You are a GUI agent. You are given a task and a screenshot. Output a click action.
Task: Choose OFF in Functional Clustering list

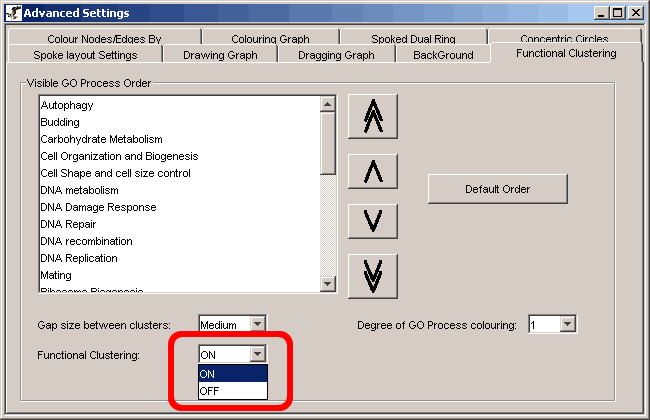(x=233, y=390)
